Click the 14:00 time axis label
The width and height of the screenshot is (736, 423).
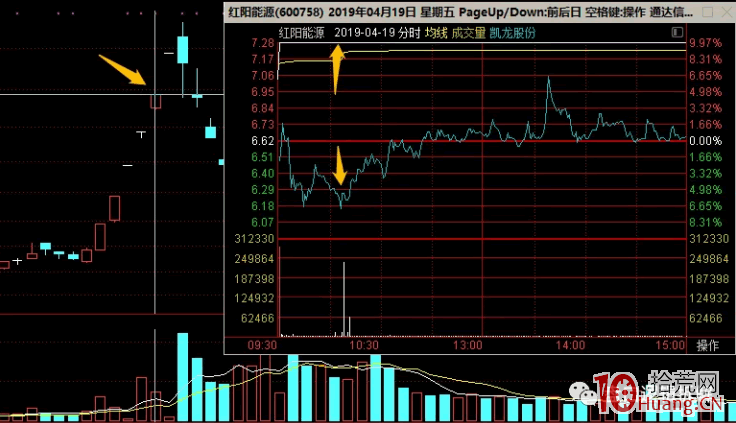click(x=570, y=346)
